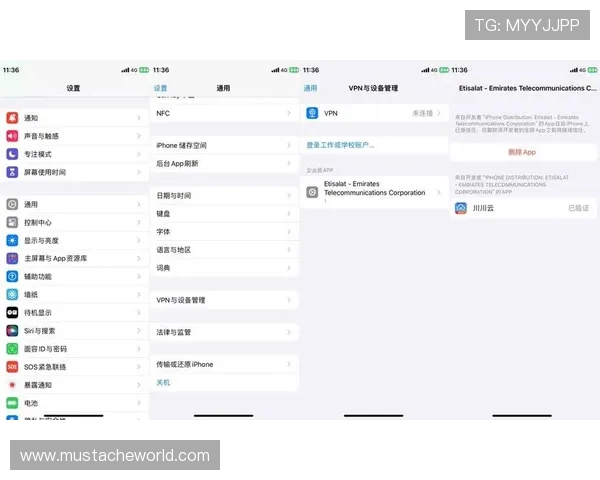This screenshot has width=600, height=480.
Task: Select the 川川云 已验证 row
Action: click(523, 208)
